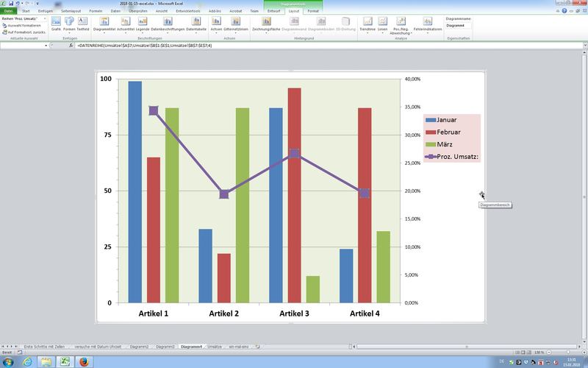Click Auswahl formatieren button
Screen dimensions: 588x368
click(x=21, y=26)
